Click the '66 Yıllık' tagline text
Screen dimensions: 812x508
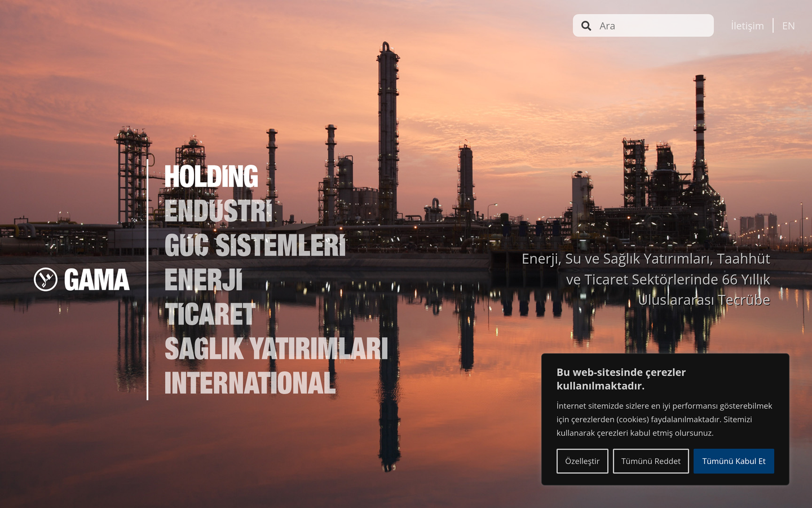745,279
